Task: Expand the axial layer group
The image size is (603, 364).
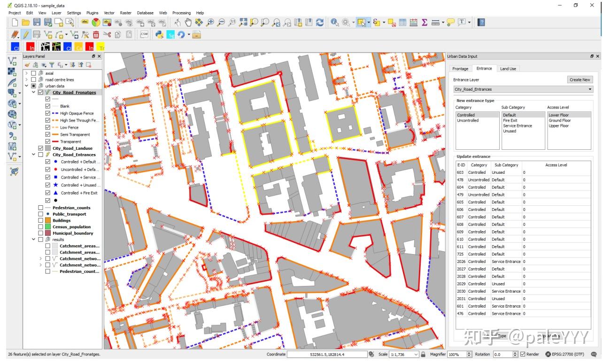Action: click(x=27, y=73)
